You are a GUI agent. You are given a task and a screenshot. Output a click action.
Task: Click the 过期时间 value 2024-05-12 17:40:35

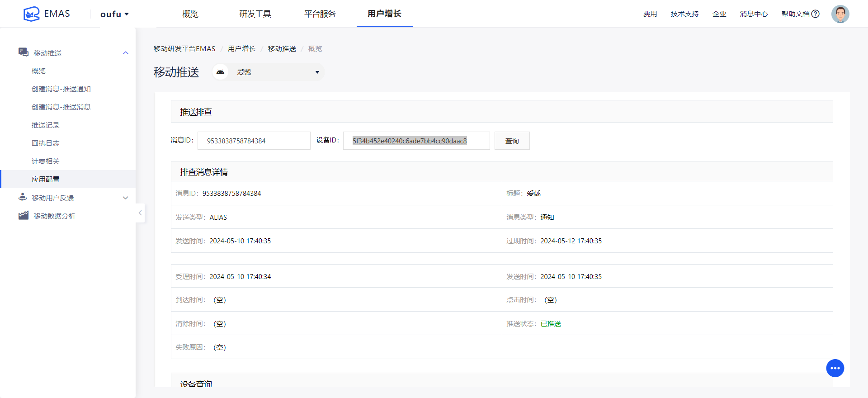571,241
